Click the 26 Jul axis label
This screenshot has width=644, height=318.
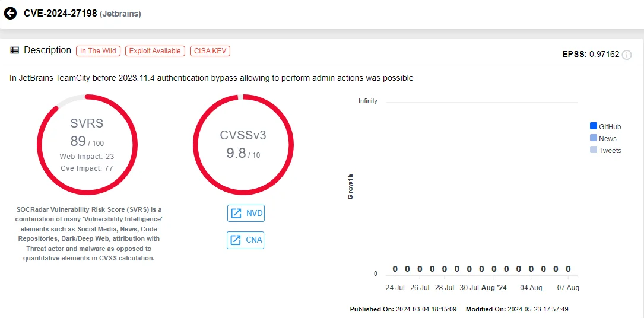(x=420, y=288)
